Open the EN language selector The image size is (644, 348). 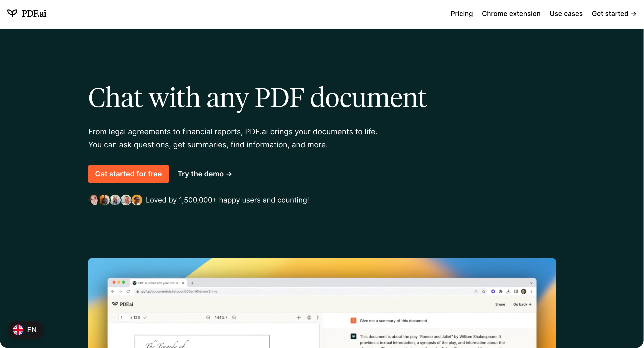[25, 330]
